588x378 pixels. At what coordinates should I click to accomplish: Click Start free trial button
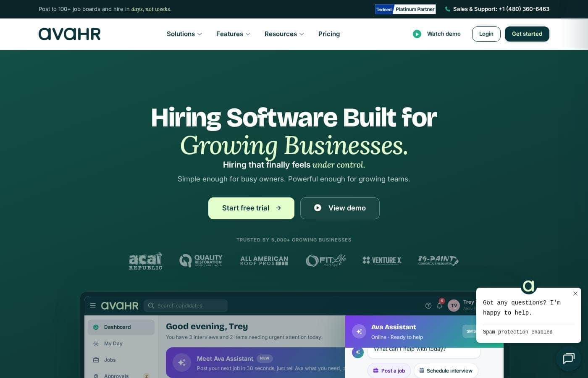coord(251,208)
